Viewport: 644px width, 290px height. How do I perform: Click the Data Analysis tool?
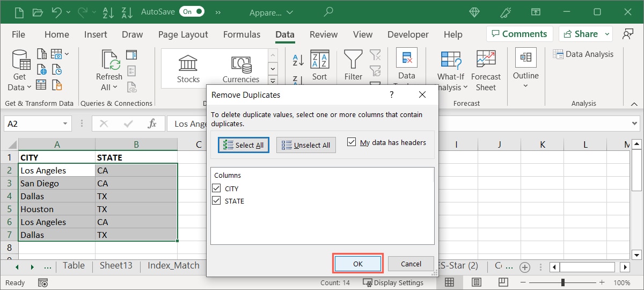click(583, 54)
